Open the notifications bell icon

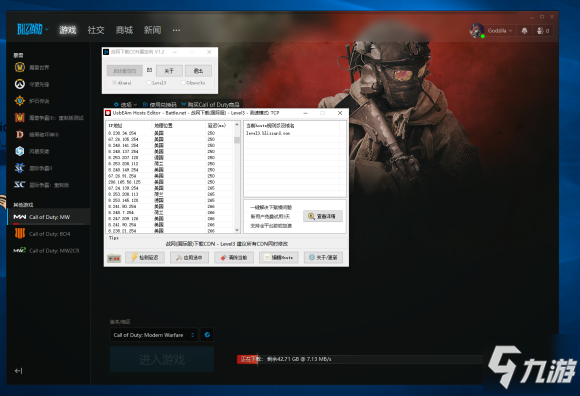point(525,31)
